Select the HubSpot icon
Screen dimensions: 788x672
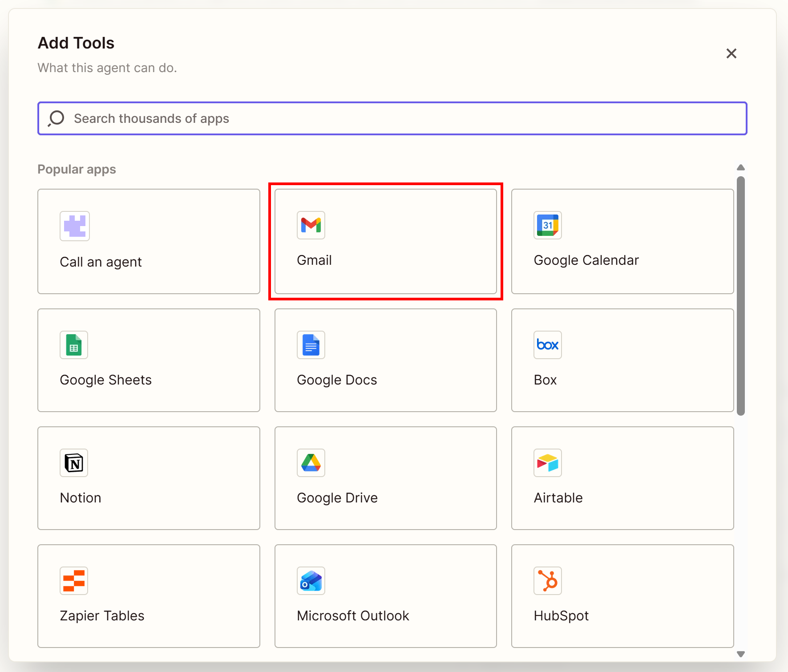point(547,581)
